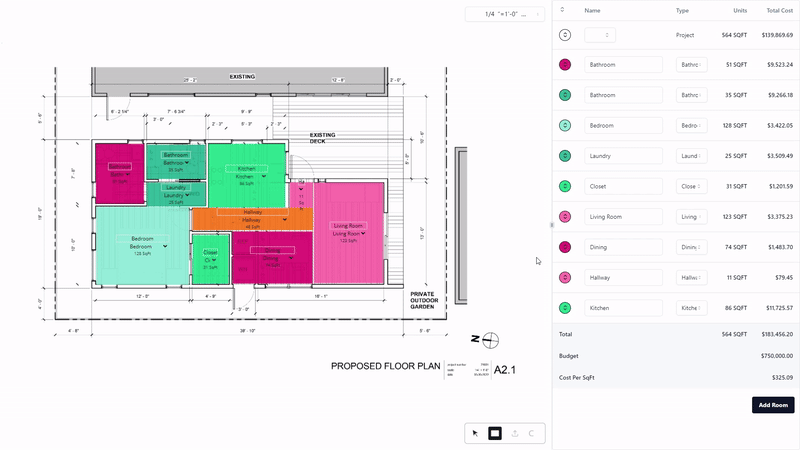Click the Add Room button
This screenshot has width=800, height=450.
point(773,405)
